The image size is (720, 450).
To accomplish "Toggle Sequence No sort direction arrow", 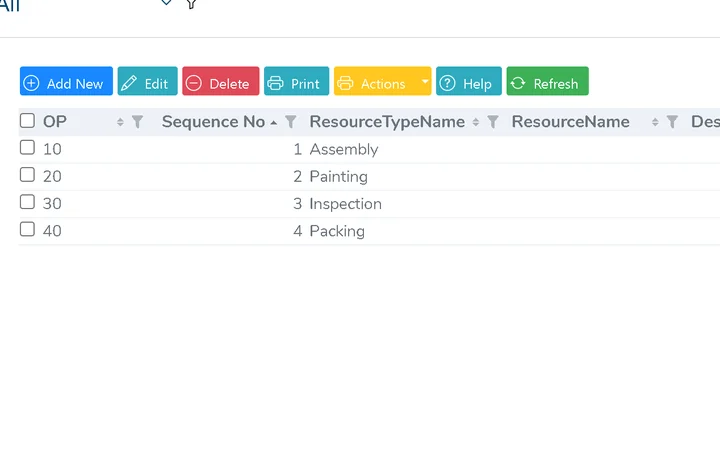I will 274,123.
